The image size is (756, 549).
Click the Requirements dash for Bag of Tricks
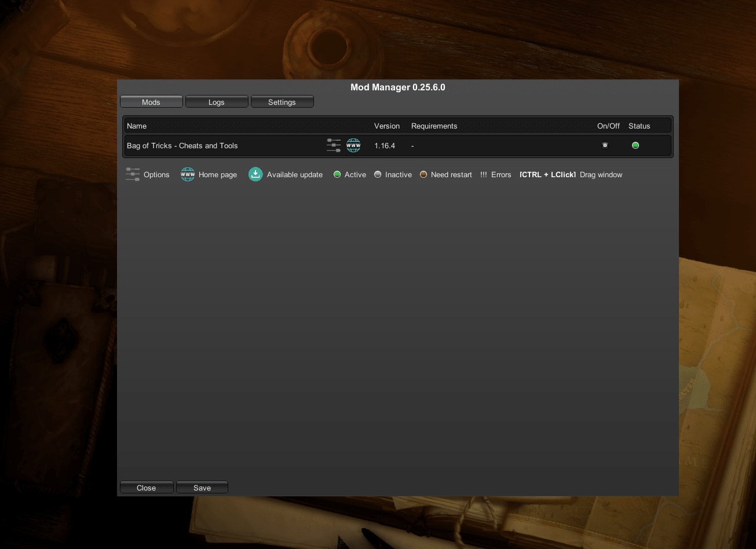pos(412,146)
